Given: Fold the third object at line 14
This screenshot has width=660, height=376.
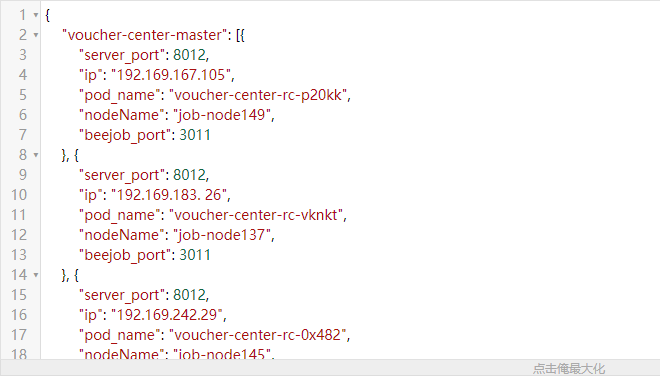Looking at the screenshot, I should [x=36, y=275].
